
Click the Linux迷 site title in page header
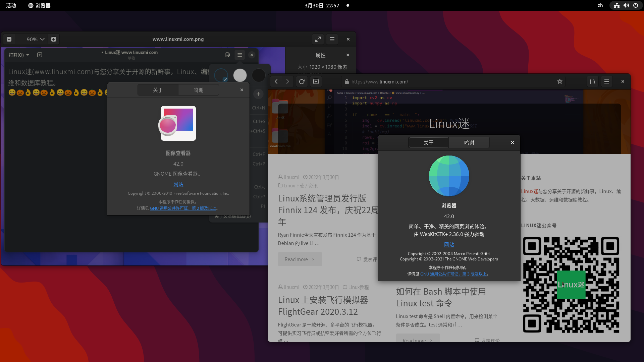pyautogui.click(x=449, y=124)
